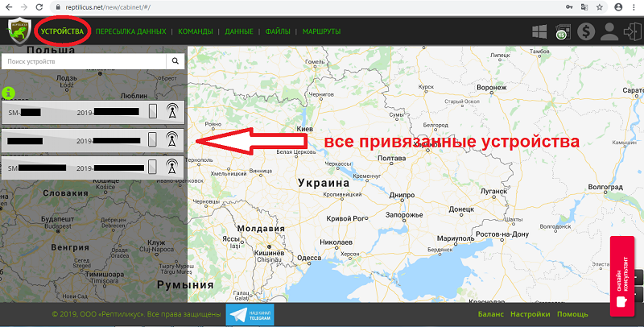This screenshot has width=644, height=327.
Task: Click the Windows logo icon in header
Action: (x=539, y=31)
